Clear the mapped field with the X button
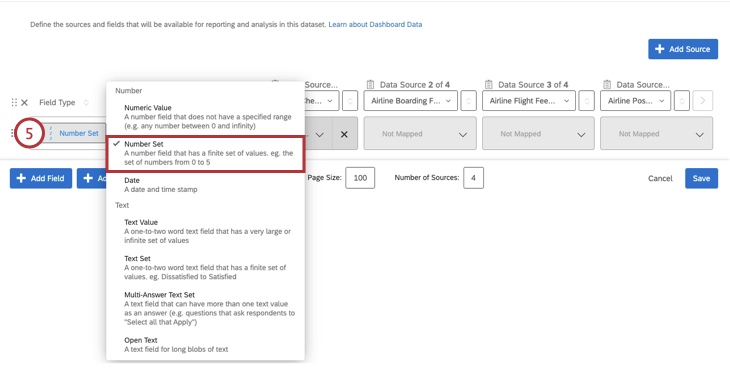 [x=344, y=134]
